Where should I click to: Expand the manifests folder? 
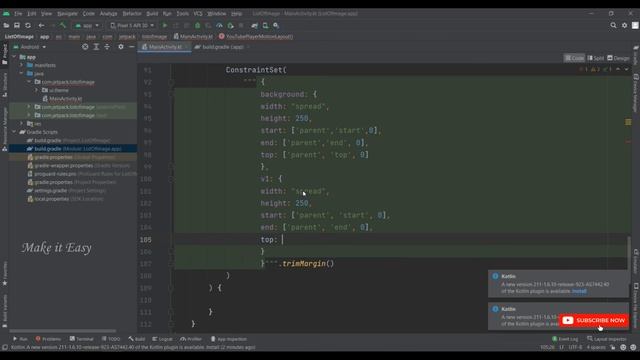22,65
